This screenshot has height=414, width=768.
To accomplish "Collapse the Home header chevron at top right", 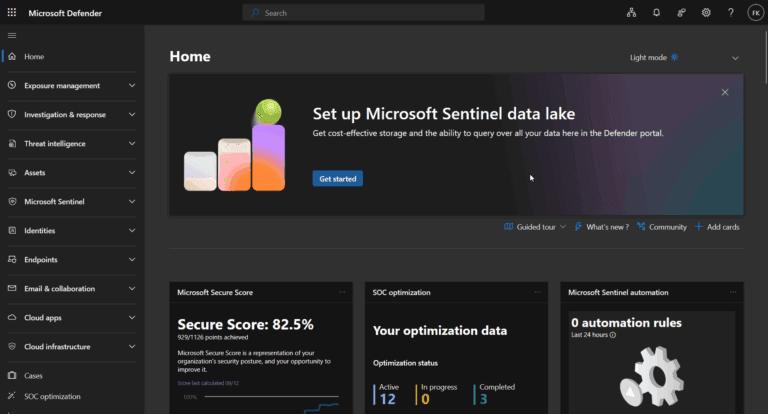I will point(735,58).
